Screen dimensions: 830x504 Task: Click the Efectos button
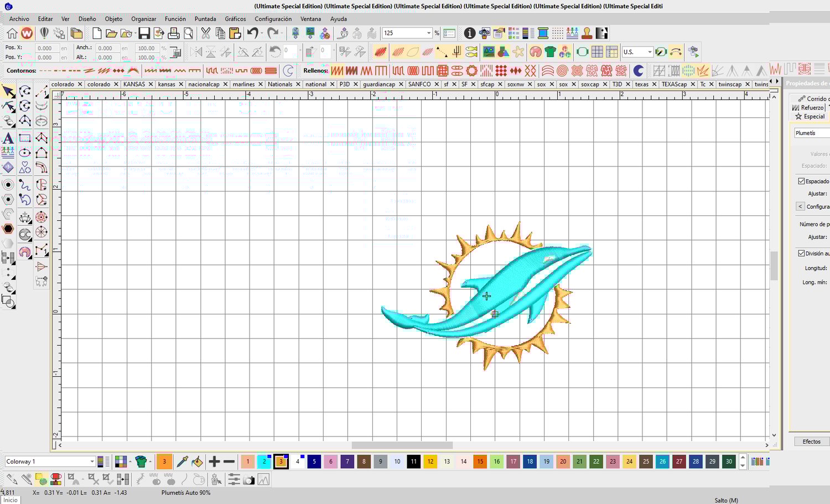(x=811, y=441)
